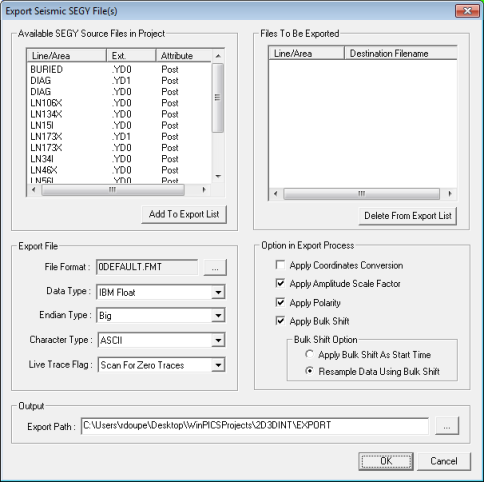
Task: Open the Data Type dropdown
Action: (218, 292)
